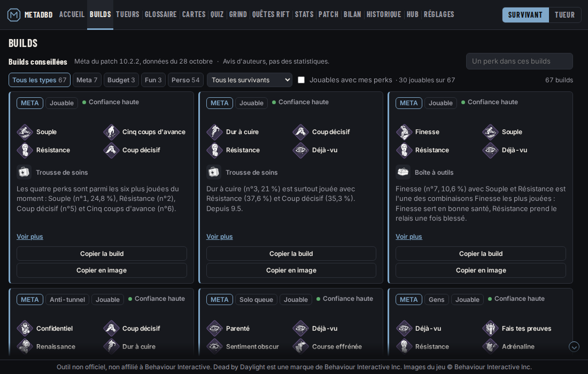Switch to Survivant mode
The width and height of the screenshot is (588, 374).
coord(525,15)
